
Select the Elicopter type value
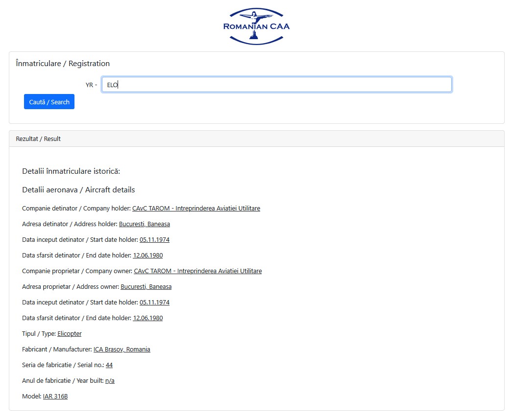pos(70,334)
